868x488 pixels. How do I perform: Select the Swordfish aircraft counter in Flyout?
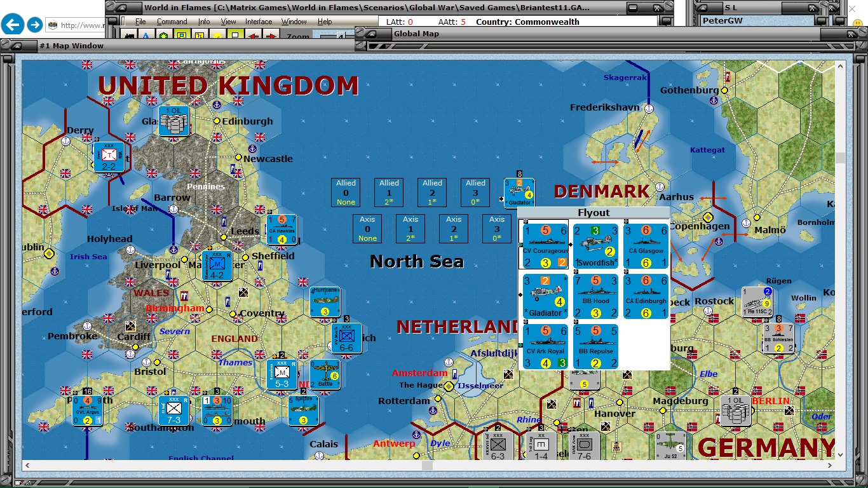(x=595, y=246)
